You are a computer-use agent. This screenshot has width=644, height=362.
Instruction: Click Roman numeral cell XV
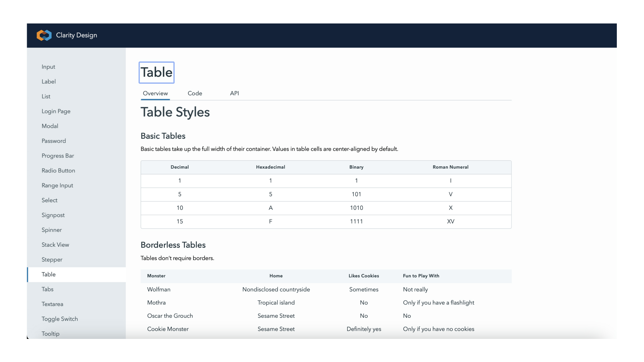pyautogui.click(x=450, y=222)
